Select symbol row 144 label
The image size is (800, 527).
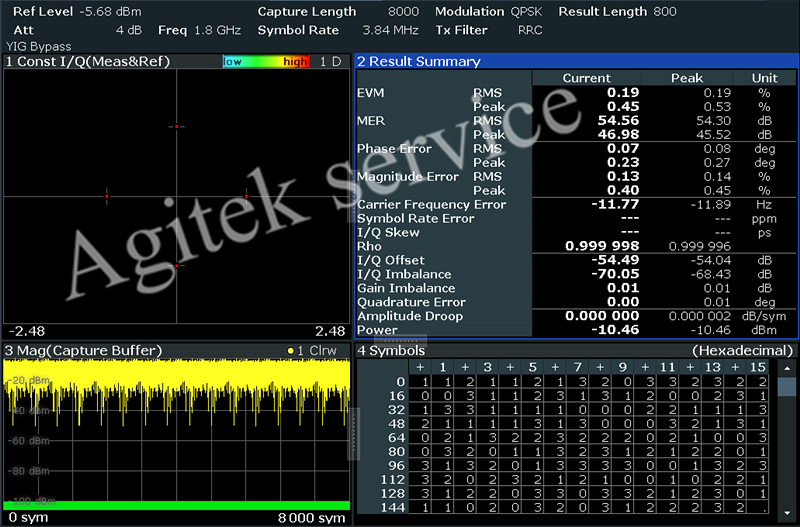point(393,508)
